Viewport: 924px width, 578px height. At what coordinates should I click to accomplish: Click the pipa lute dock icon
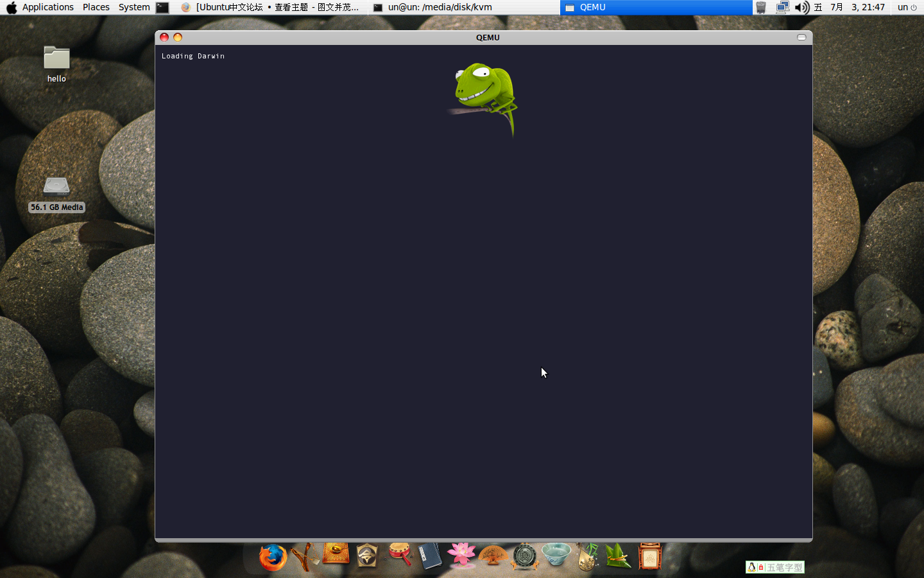click(x=587, y=557)
